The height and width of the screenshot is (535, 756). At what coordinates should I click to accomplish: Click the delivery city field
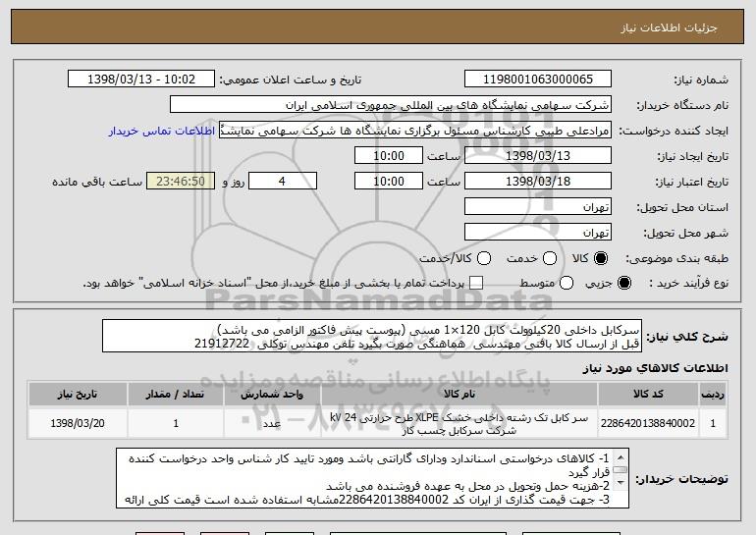(x=538, y=233)
